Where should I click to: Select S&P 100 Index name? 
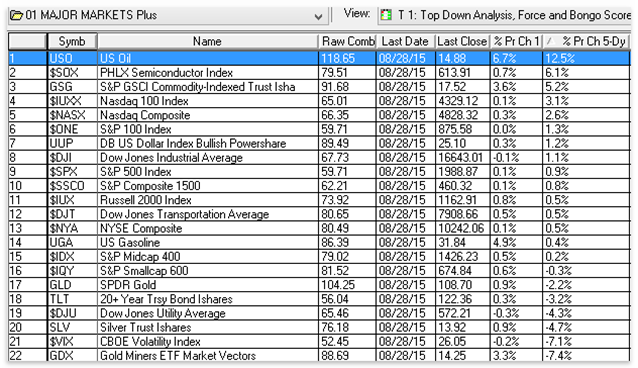[x=208, y=129]
